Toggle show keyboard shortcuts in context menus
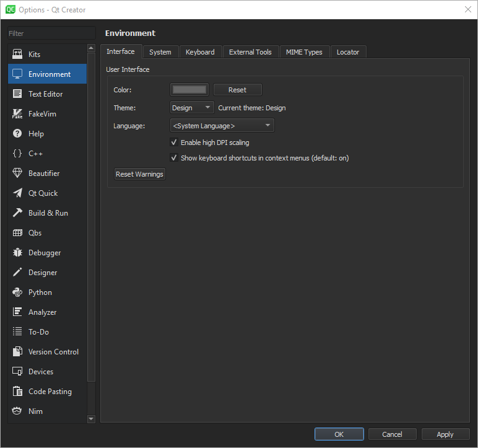The width and height of the screenshot is (478, 448). click(174, 158)
